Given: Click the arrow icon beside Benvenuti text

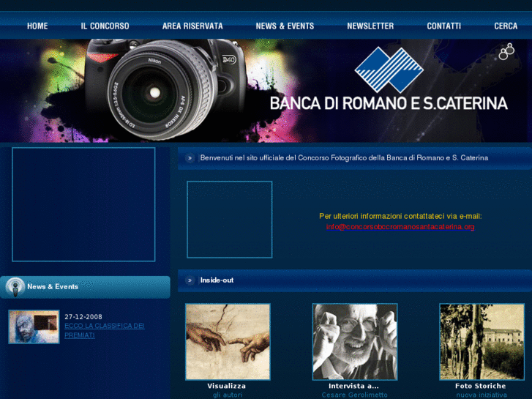Looking at the screenshot, I should [x=190, y=158].
